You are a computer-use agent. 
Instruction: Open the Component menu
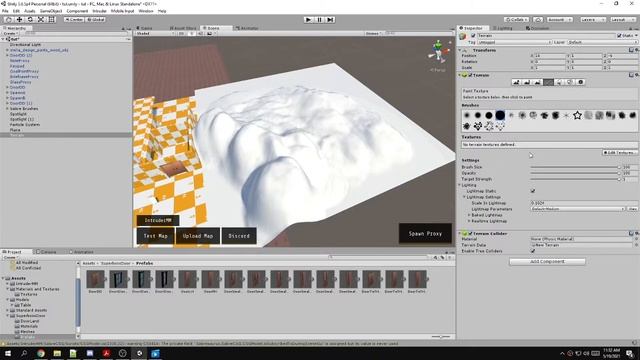[x=77, y=11]
